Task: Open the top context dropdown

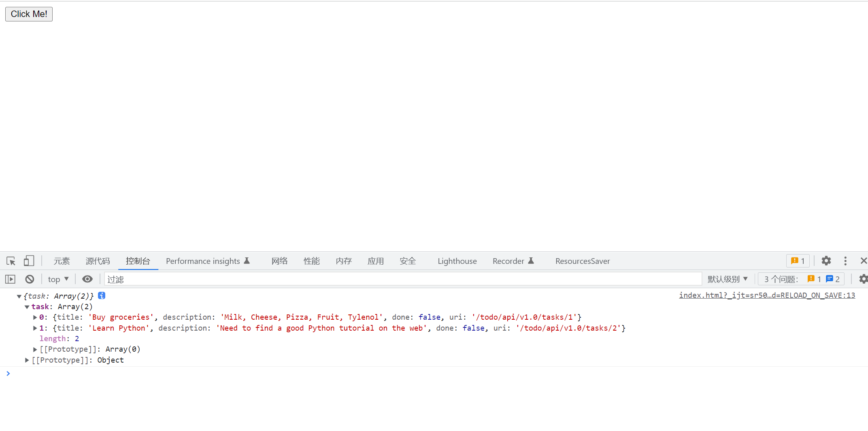Action: tap(58, 279)
